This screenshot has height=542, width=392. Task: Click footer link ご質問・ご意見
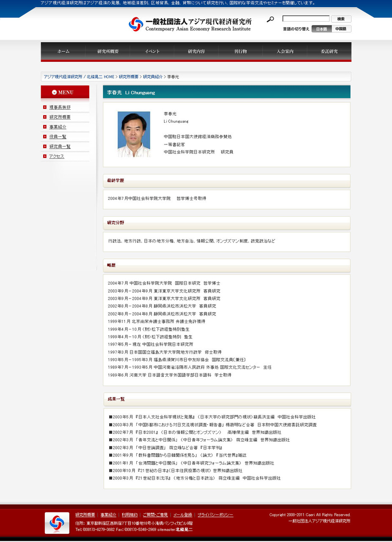point(155,515)
